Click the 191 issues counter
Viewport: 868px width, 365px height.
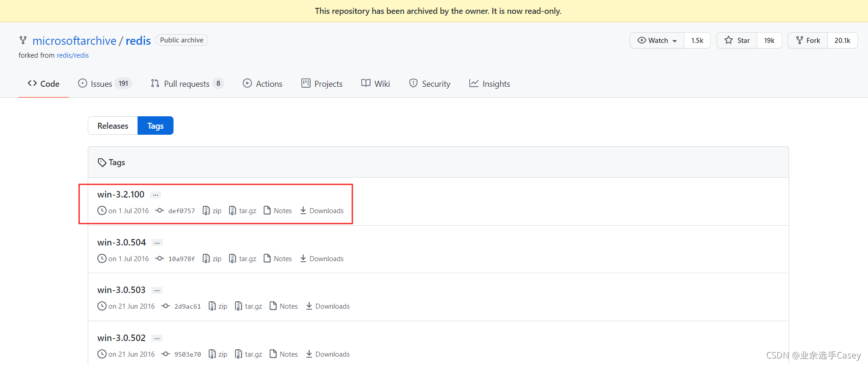click(123, 84)
